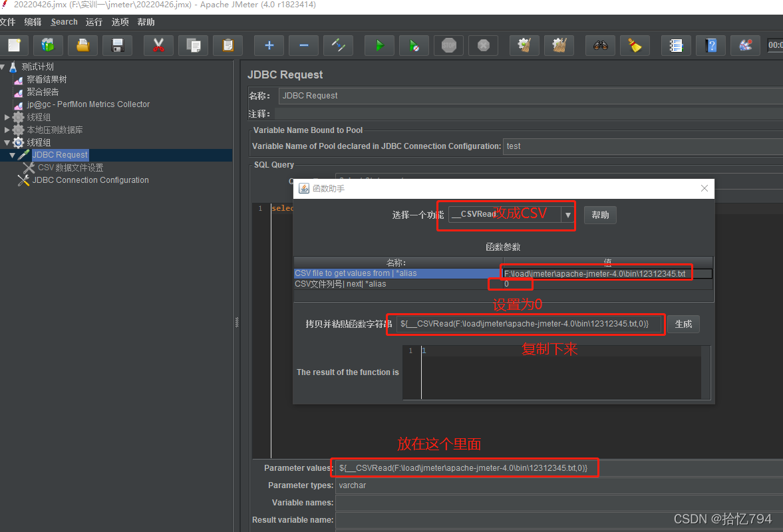This screenshot has height=532, width=783.
Task: Expand the 本地压测数据库 node
Action: (7, 130)
